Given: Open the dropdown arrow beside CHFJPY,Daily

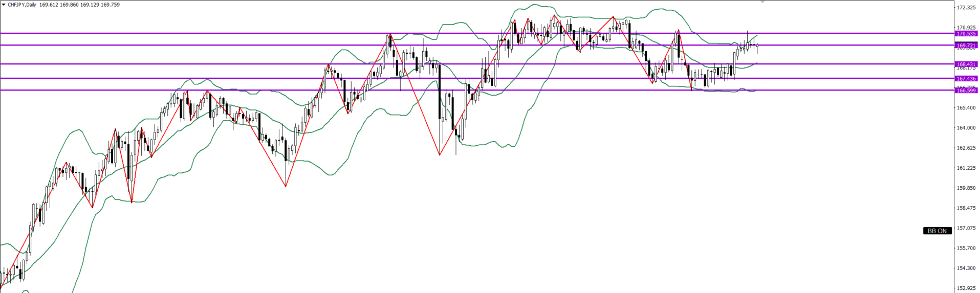Looking at the screenshot, I should (4, 5).
